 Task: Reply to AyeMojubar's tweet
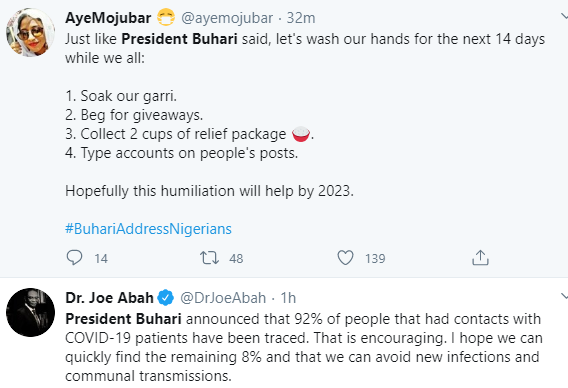pyautogui.click(x=75, y=258)
